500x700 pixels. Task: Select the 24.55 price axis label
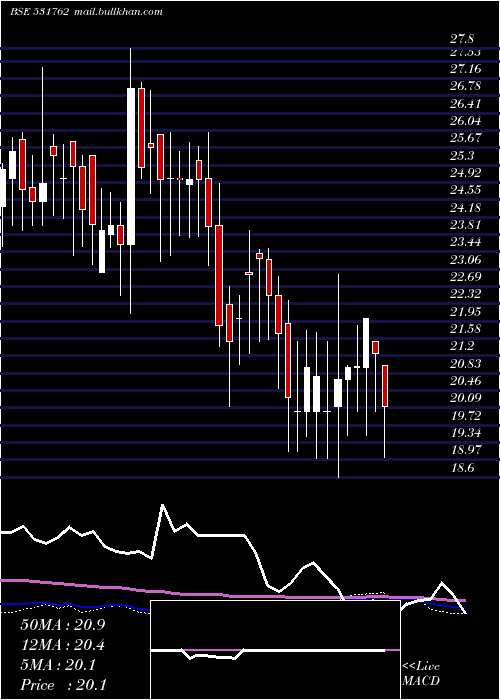pyautogui.click(x=466, y=190)
